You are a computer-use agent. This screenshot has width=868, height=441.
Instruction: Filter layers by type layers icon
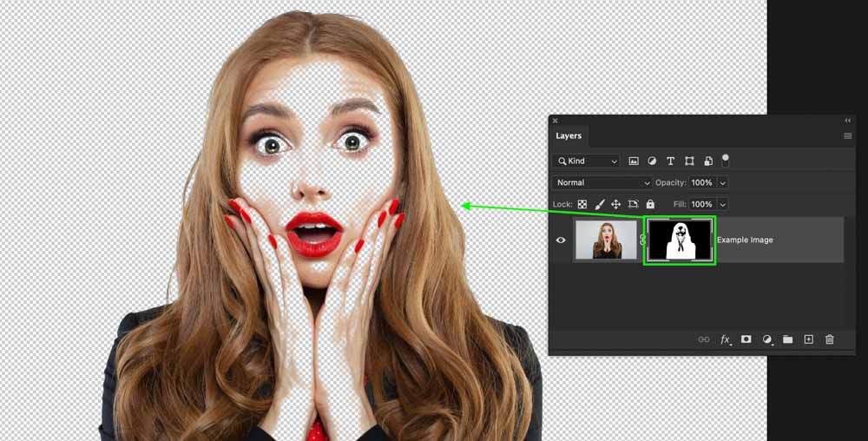point(670,161)
